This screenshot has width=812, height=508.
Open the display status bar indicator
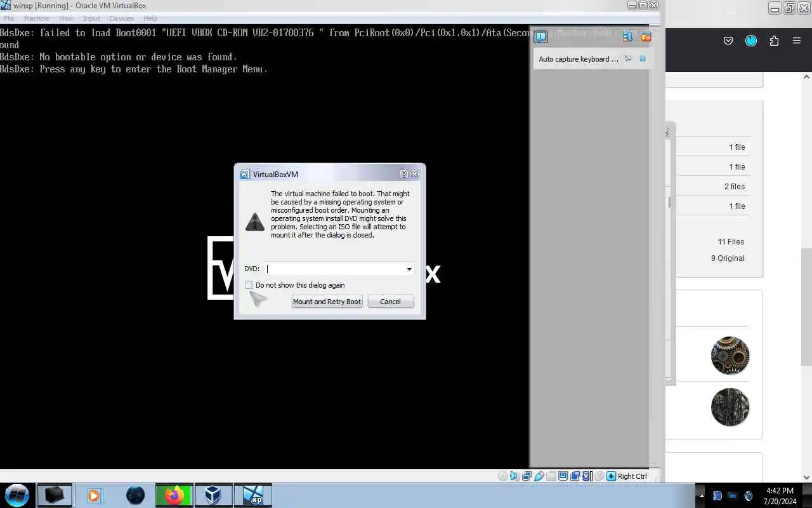coord(563,476)
